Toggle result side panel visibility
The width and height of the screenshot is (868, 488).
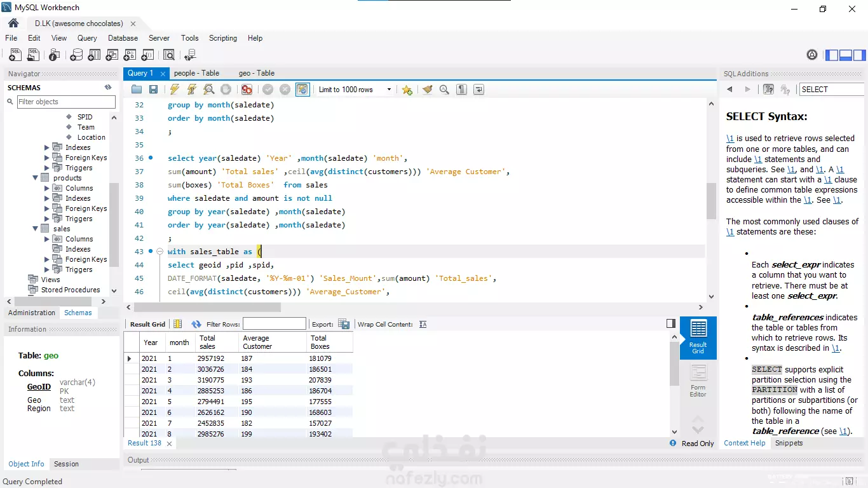(671, 323)
